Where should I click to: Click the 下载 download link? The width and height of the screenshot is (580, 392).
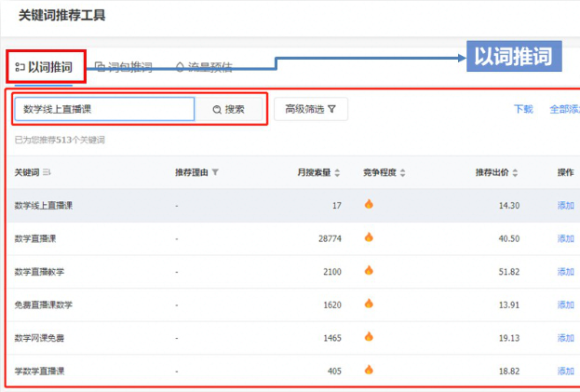point(523,109)
